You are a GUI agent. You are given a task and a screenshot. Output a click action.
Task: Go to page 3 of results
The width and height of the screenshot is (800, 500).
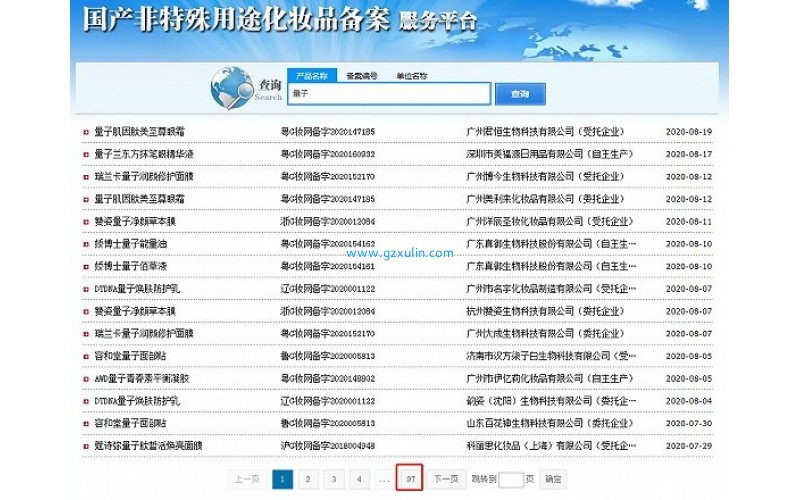(334, 479)
